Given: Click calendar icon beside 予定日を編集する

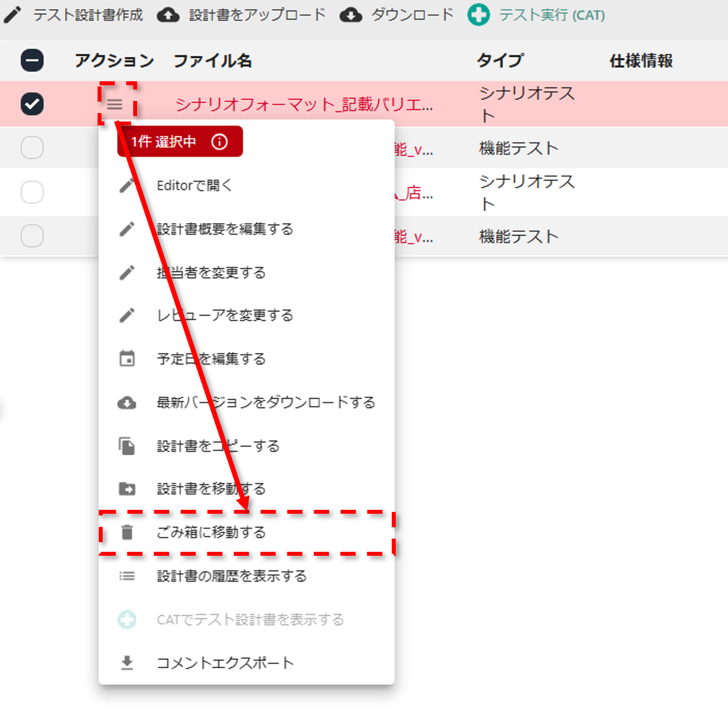Looking at the screenshot, I should 127,358.
